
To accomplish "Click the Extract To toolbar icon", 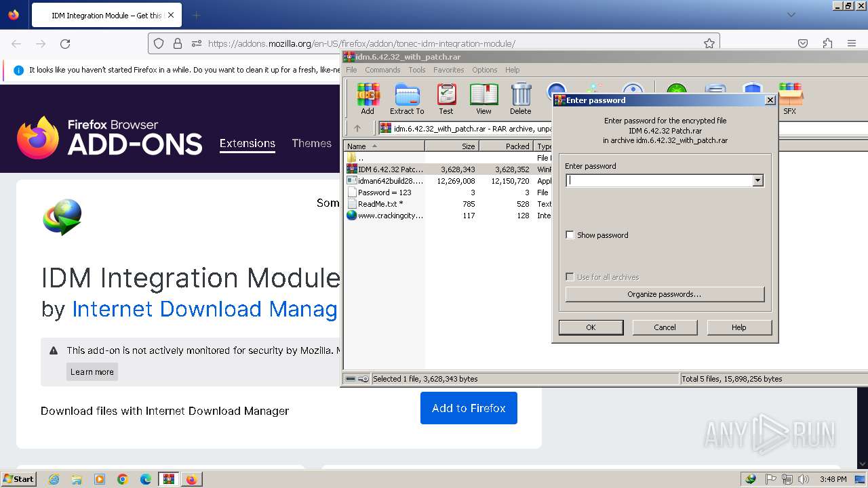I will 407,99.
